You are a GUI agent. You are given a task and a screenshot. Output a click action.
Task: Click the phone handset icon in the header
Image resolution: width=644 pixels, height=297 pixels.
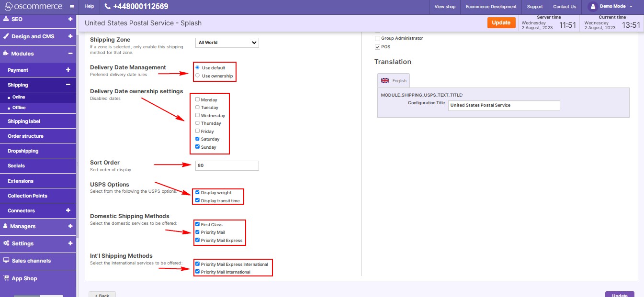pyautogui.click(x=107, y=7)
